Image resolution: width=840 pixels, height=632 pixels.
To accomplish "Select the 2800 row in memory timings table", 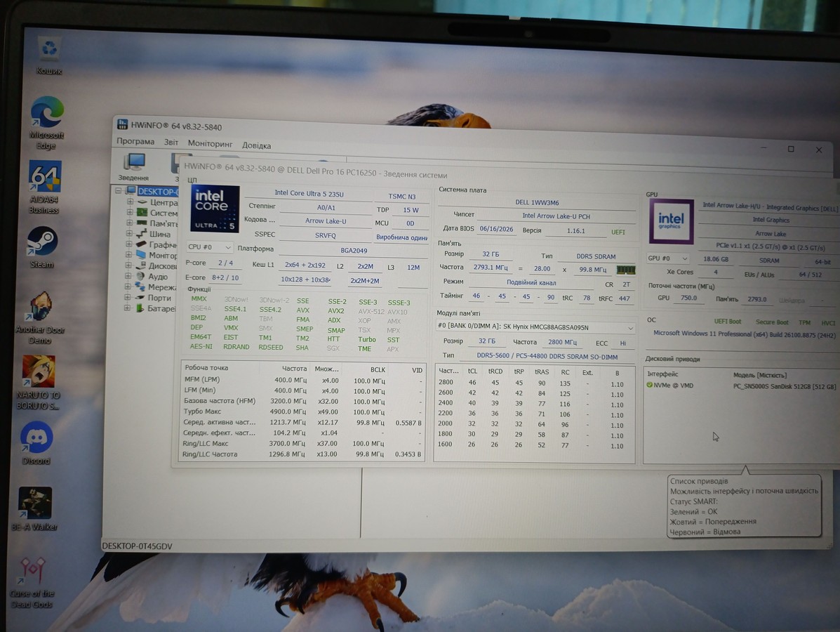I will pos(533,383).
